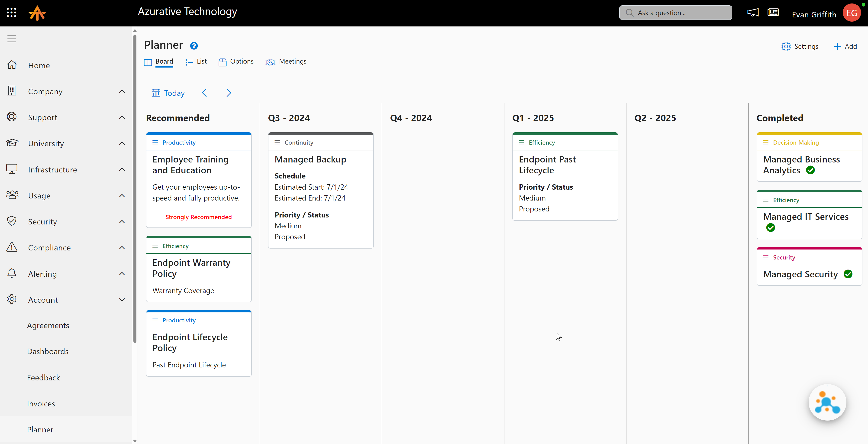The image size is (868, 444).
Task: Open the Planner help question mark
Action: 194,45
